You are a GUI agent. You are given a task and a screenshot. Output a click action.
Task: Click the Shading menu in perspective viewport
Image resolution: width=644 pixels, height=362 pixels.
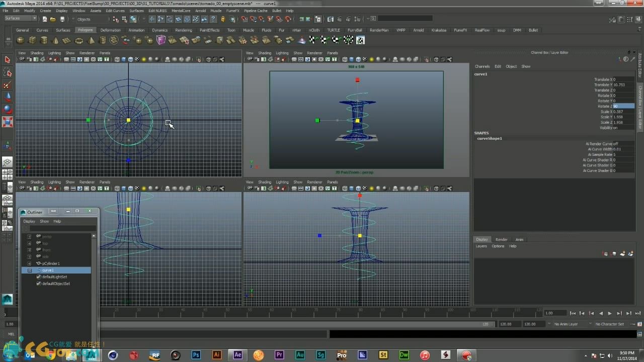coord(265,53)
